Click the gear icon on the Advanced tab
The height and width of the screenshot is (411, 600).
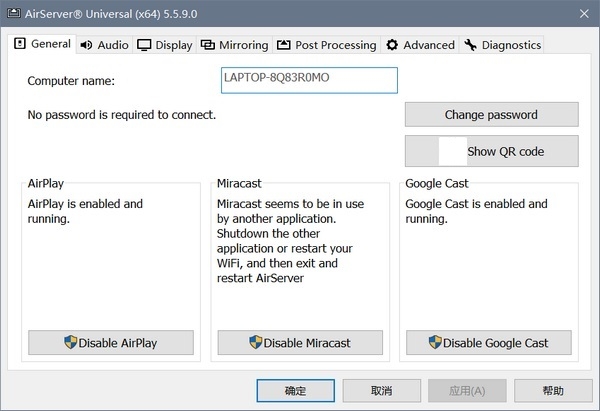click(392, 45)
